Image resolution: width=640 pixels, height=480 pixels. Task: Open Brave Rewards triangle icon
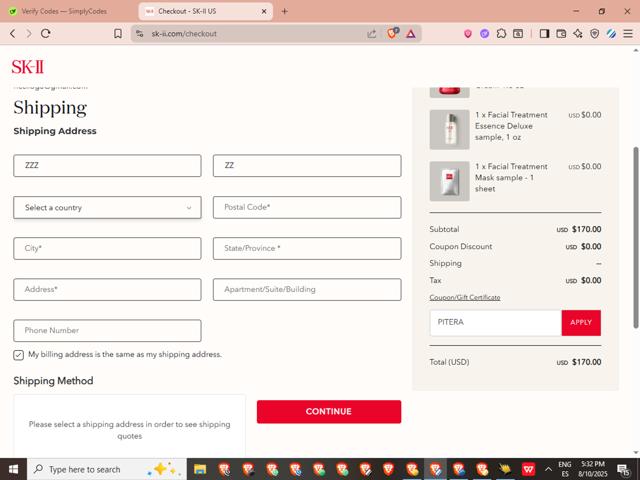click(411, 34)
